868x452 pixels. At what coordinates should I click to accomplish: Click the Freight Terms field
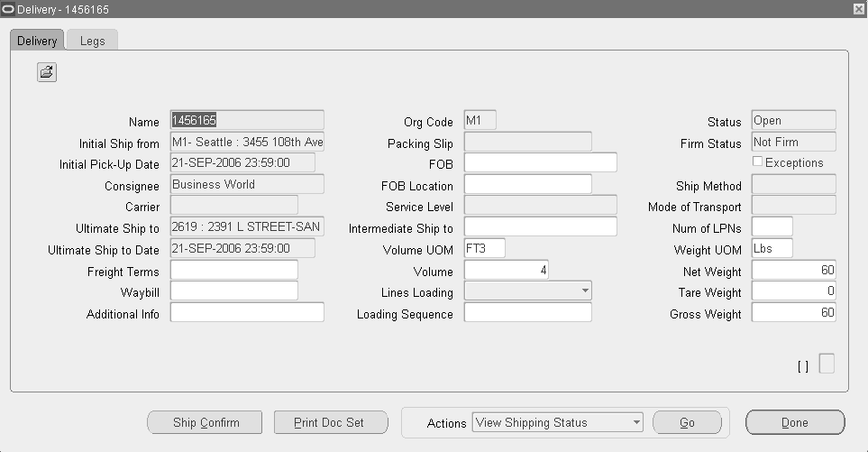pyautogui.click(x=234, y=270)
